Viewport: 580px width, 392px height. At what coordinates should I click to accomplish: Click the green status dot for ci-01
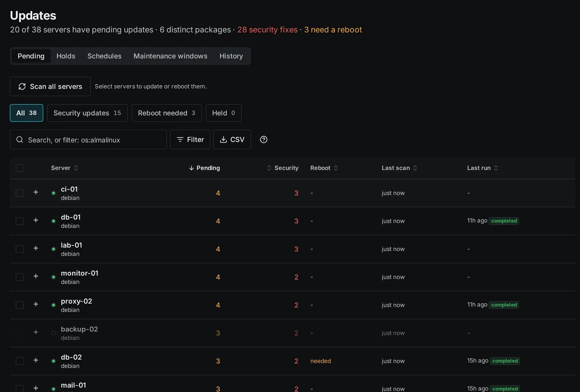54,193
